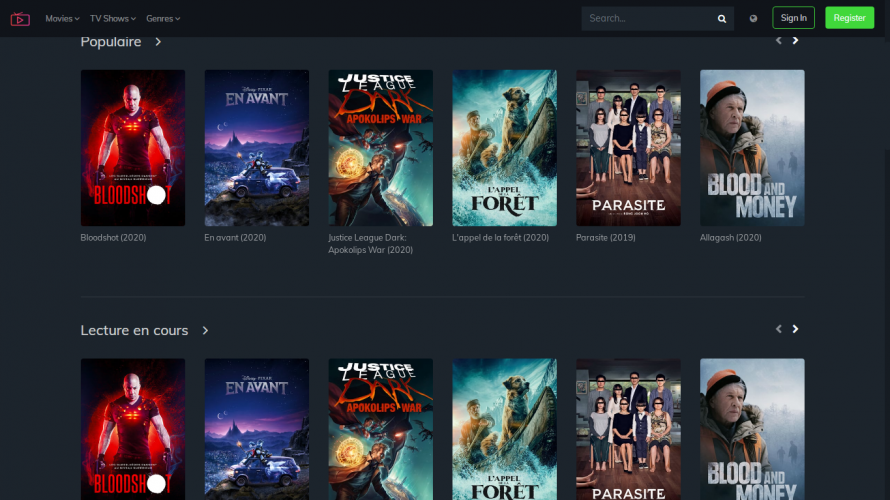890x500 pixels.
Task: Click the search magnifier icon
Action: tap(722, 19)
